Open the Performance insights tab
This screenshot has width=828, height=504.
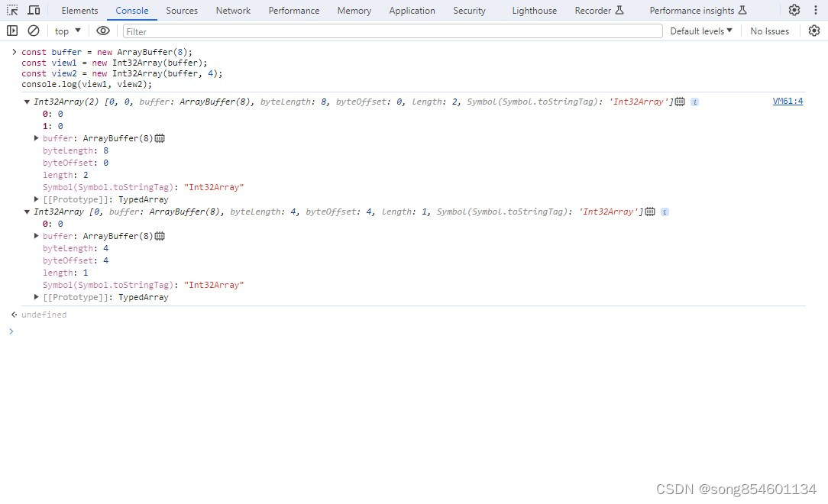coord(697,11)
